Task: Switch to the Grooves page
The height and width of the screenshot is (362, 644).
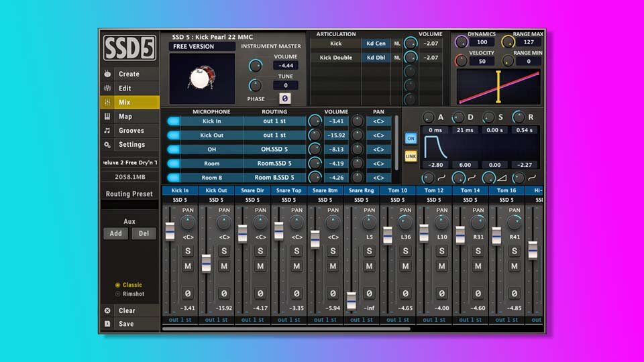Action: (129, 131)
